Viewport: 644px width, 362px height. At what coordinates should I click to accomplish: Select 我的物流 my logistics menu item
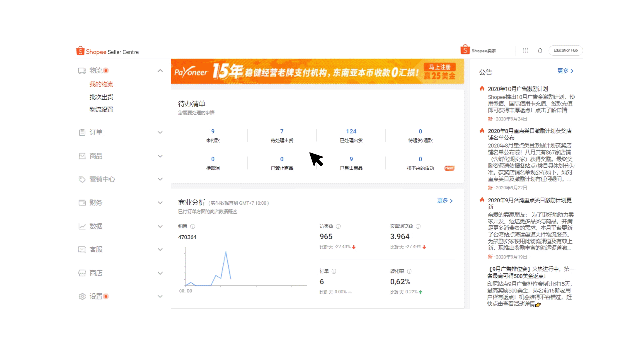[102, 84]
